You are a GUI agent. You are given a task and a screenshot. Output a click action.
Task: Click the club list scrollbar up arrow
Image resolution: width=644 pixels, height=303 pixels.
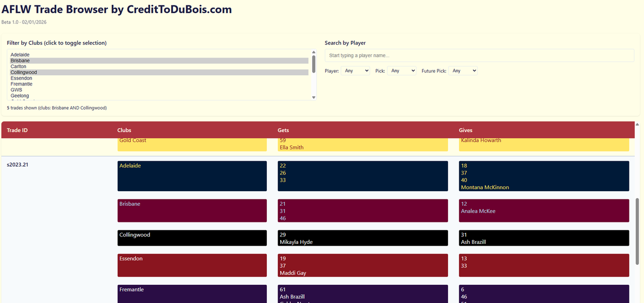[313, 52]
